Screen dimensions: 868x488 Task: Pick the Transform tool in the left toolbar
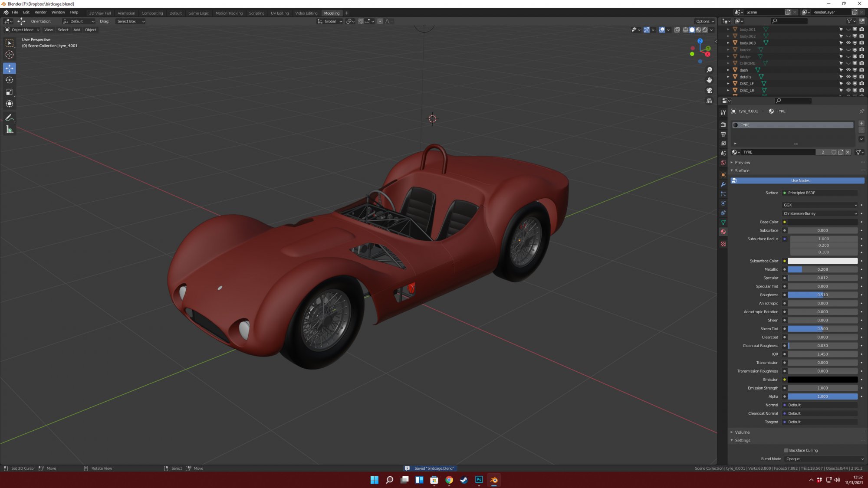coord(10,104)
